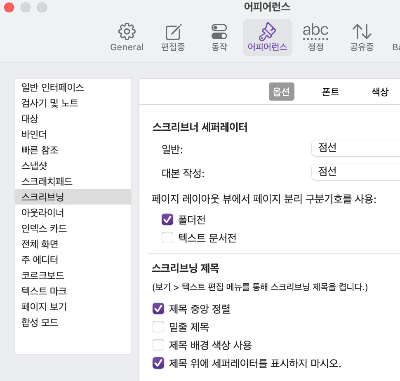Select the 어피어런스 paintbrush icon
This screenshot has height=381, width=400.
click(x=267, y=37)
